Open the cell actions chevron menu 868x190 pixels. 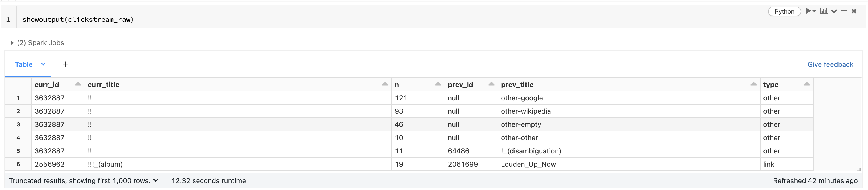point(834,11)
